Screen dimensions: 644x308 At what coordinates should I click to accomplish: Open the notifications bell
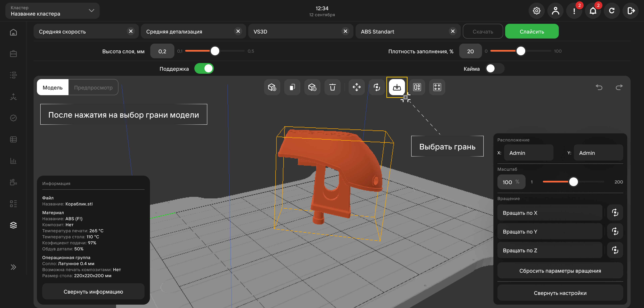coord(593,11)
